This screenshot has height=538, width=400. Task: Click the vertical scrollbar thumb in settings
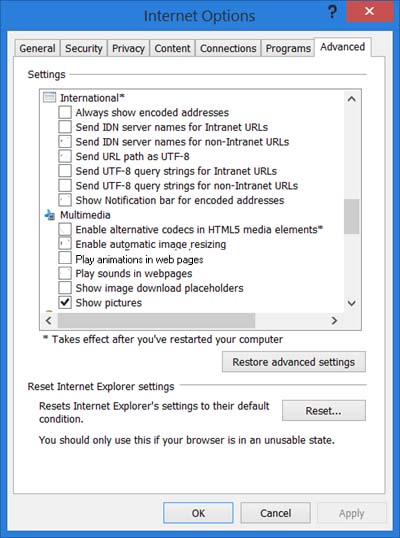click(x=351, y=217)
